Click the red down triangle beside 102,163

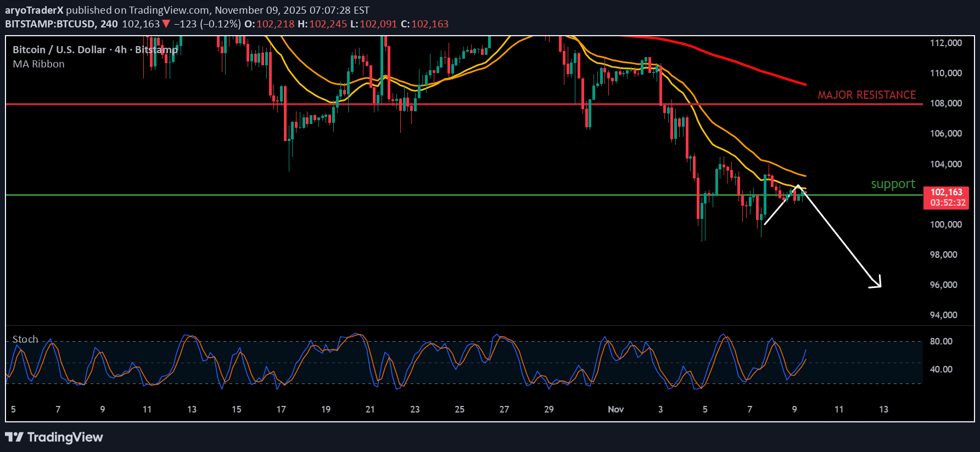[x=166, y=24]
